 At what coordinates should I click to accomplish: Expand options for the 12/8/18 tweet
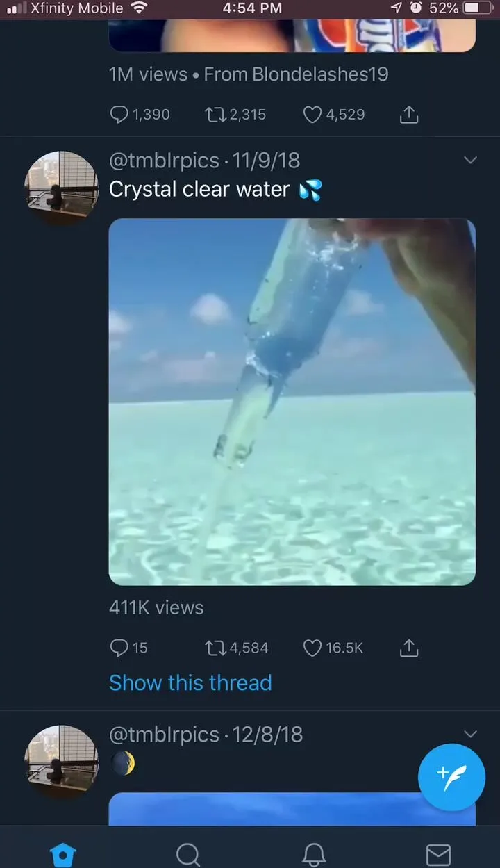pos(470,735)
